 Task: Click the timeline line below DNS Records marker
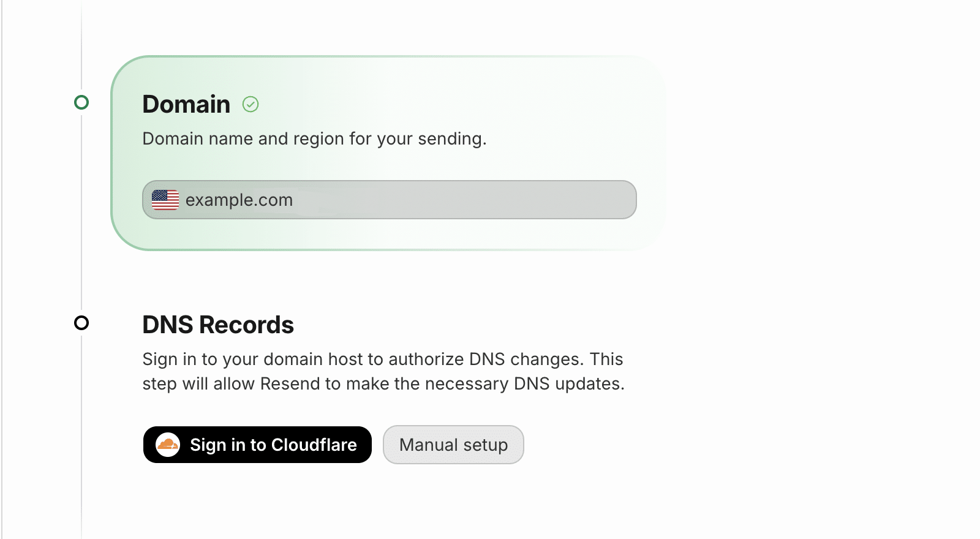point(81,435)
